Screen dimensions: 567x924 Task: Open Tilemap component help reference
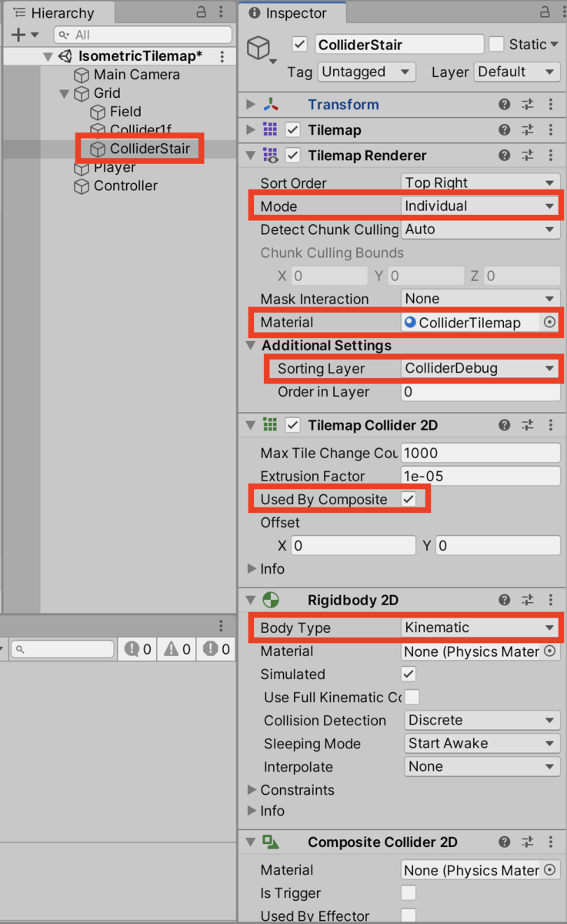pos(505,130)
